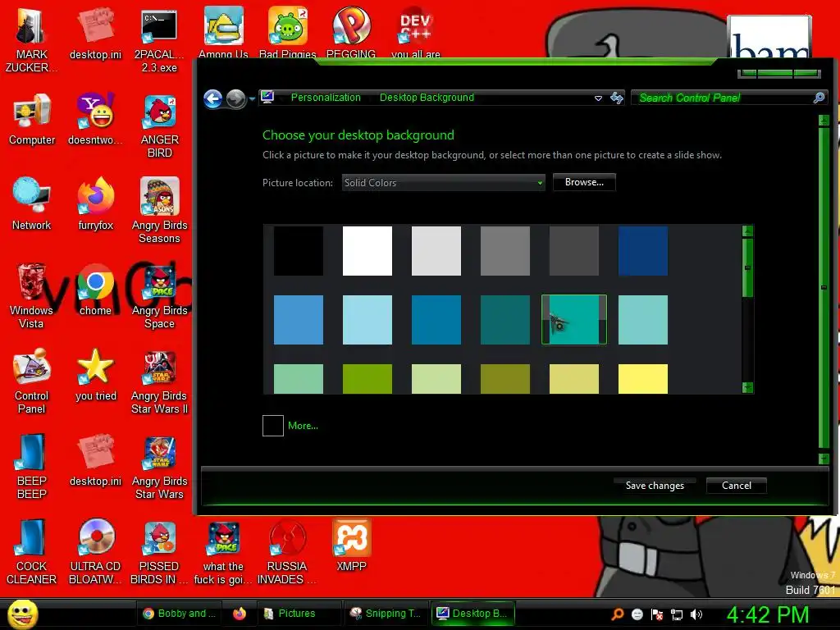Click the Cancel button
Screen dimensions: 840x630
736,486
